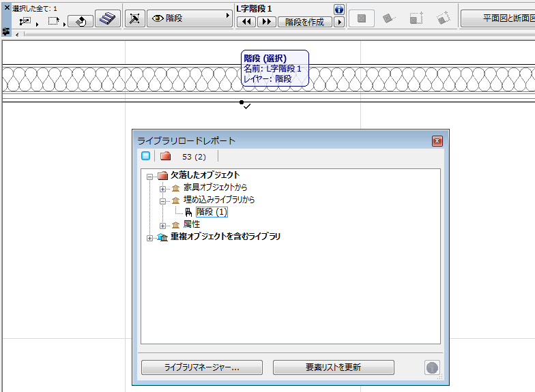Click the double library icon for duplicate objects
This screenshot has height=392, width=535.
(162, 237)
